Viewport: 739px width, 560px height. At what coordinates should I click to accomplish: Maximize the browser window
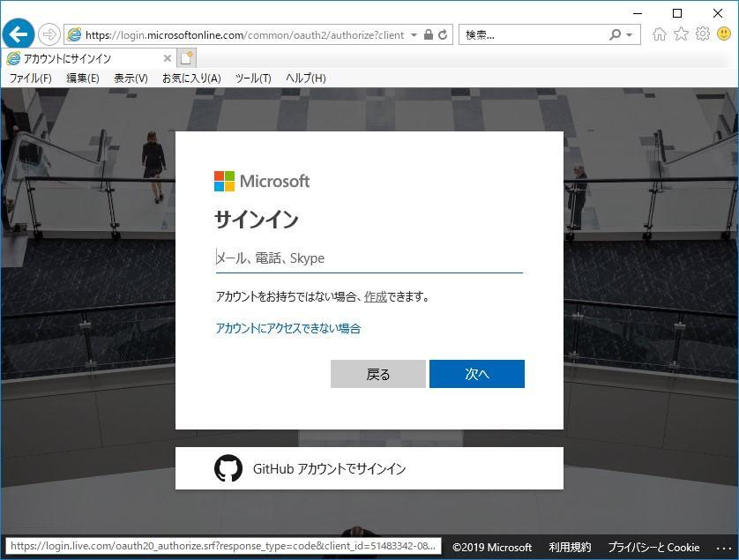point(677,13)
